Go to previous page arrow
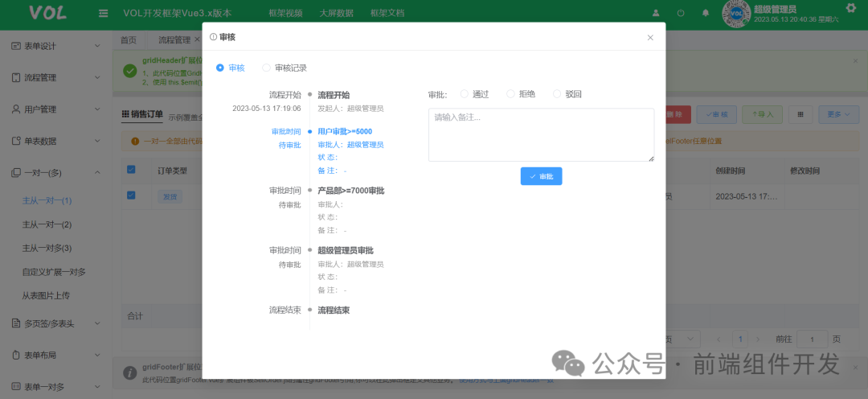 coord(719,339)
